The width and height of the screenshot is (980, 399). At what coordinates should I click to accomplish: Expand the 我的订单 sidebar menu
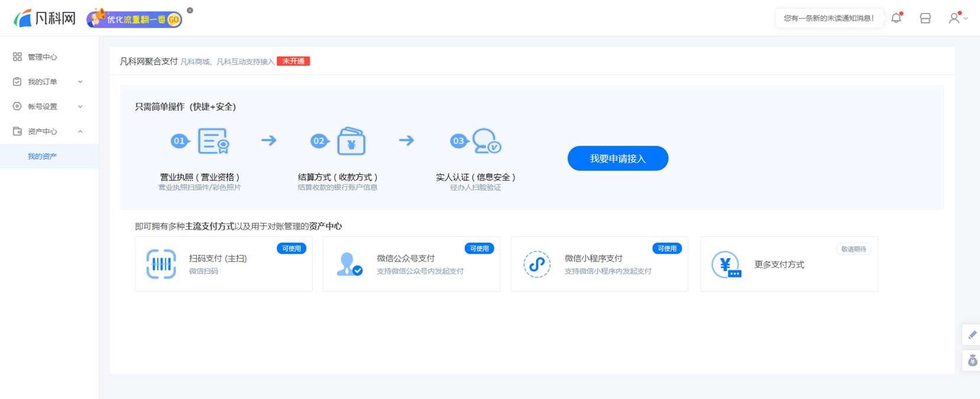point(48,82)
